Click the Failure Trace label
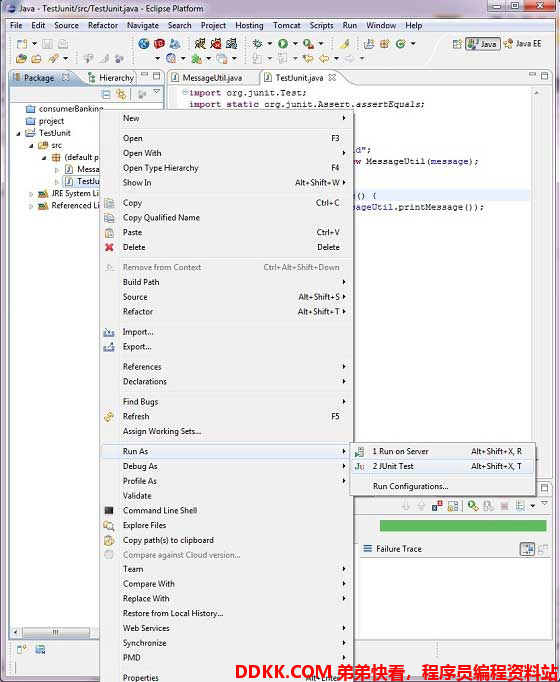 [399, 549]
